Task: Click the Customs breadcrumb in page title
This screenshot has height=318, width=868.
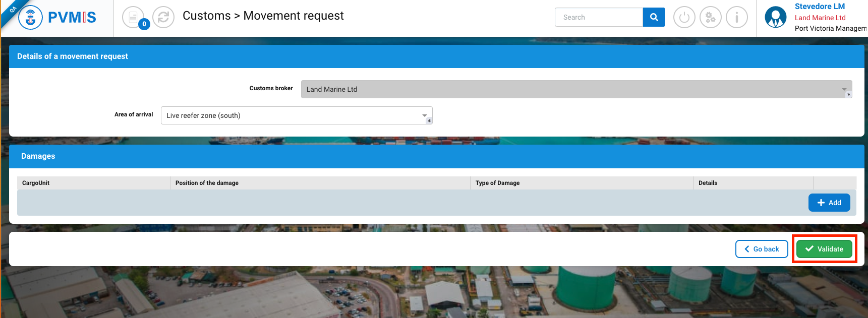Action: click(x=206, y=16)
